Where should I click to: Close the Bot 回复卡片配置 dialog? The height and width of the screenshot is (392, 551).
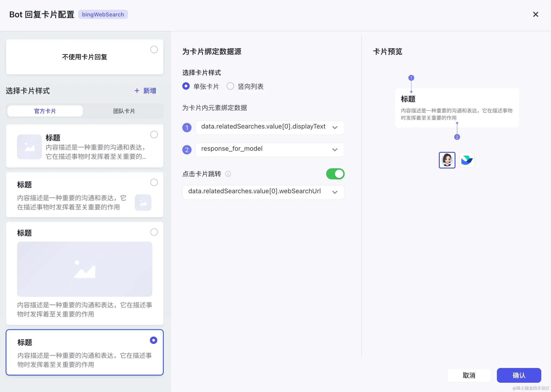click(x=535, y=15)
